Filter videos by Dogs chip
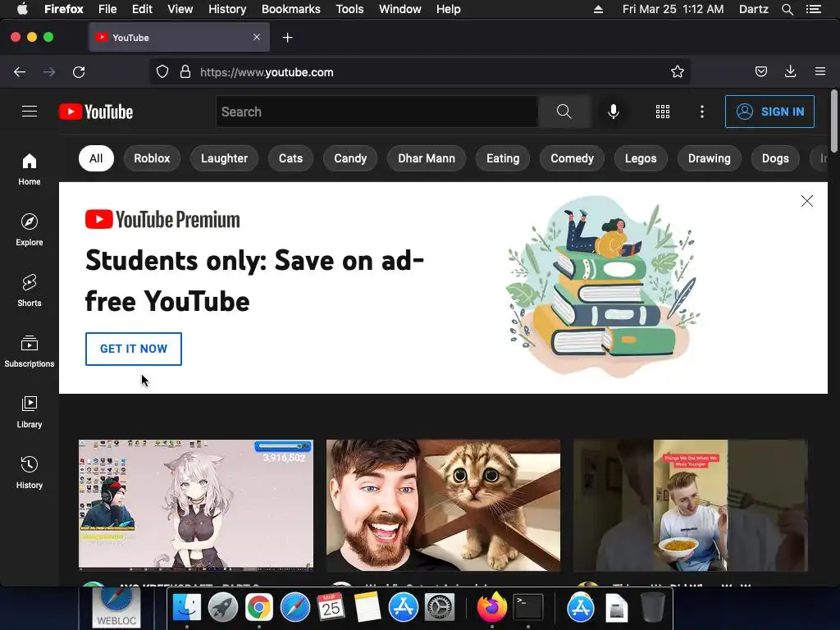This screenshot has width=840, height=630. pyautogui.click(x=775, y=158)
